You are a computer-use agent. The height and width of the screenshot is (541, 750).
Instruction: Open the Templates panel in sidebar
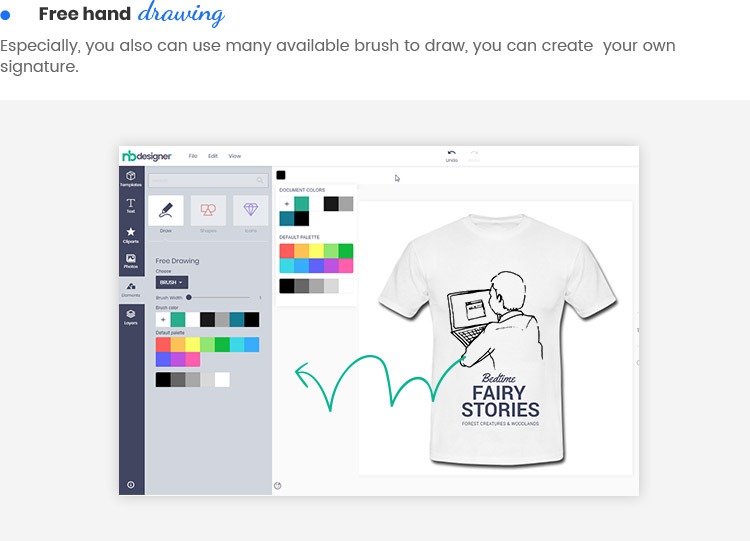tap(131, 178)
